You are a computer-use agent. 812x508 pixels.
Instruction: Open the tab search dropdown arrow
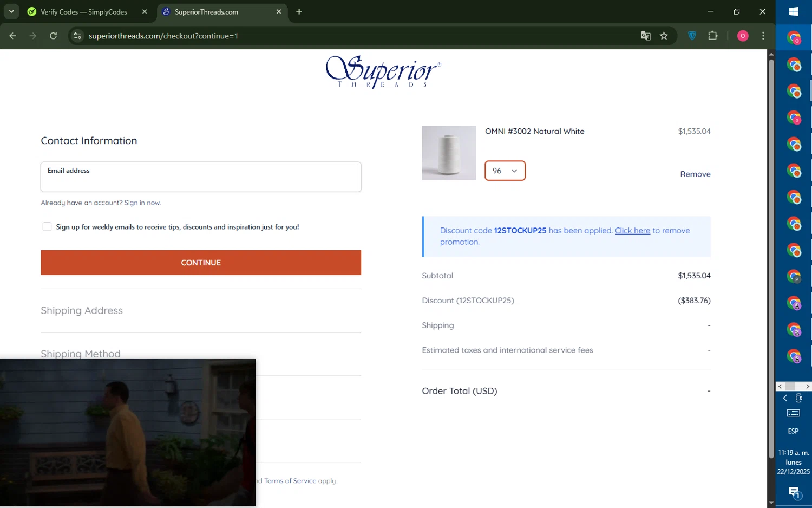[x=11, y=11]
